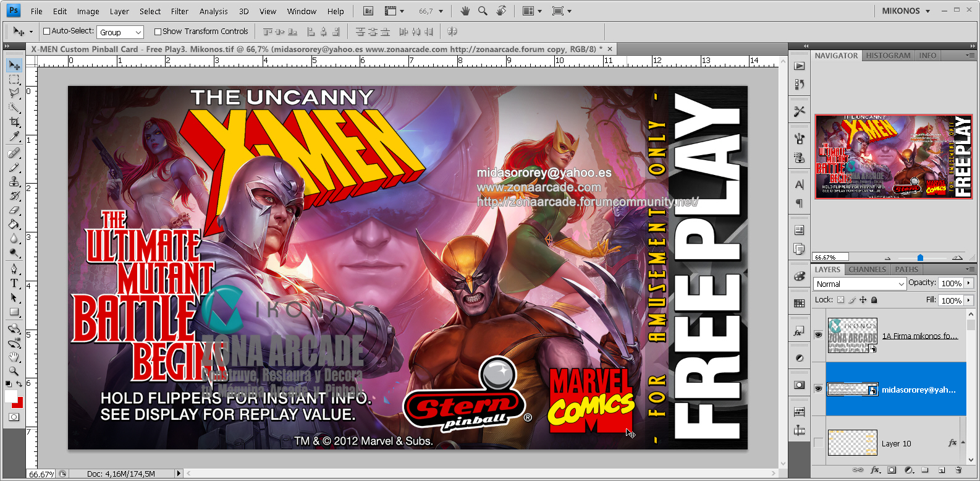Screen dimensions: 980x481
Task: Open the Normal blend mode dropdown
Action: (860, 284)
